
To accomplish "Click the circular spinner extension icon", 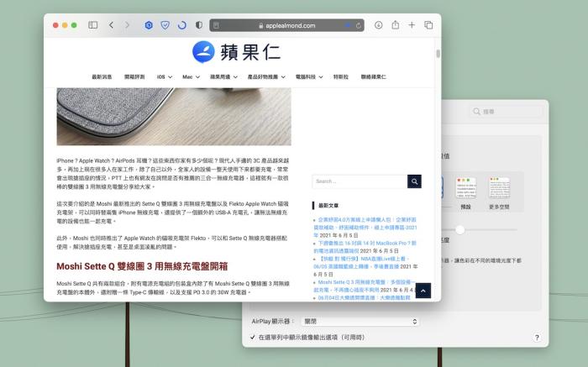I will [x=182, y=25].
